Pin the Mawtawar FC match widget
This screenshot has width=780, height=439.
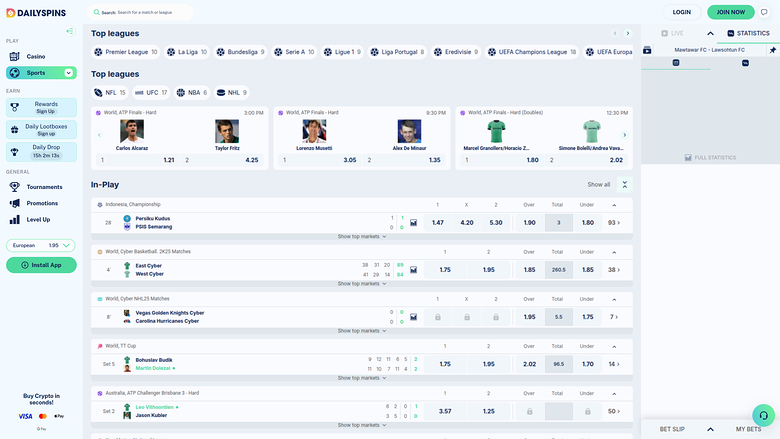point(773,50)
